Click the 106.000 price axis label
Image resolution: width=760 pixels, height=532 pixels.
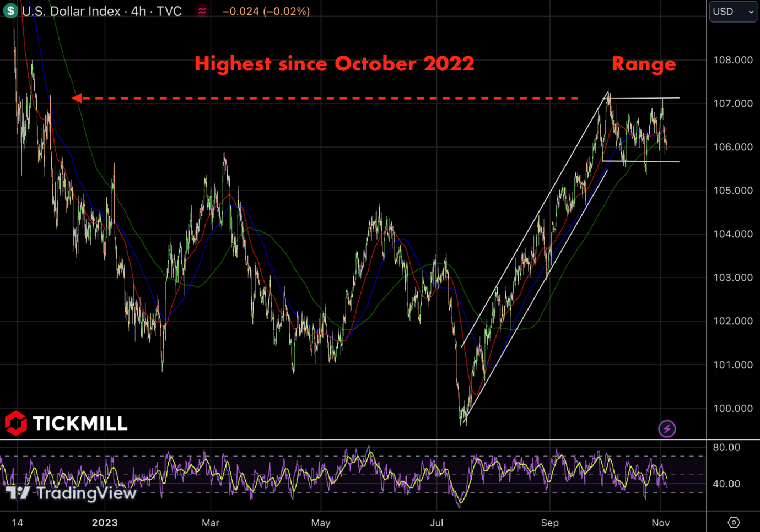pyautogui.click(x=732, y=147)
